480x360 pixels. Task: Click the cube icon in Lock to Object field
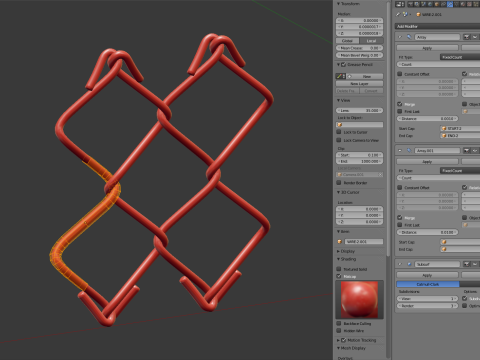340,125
